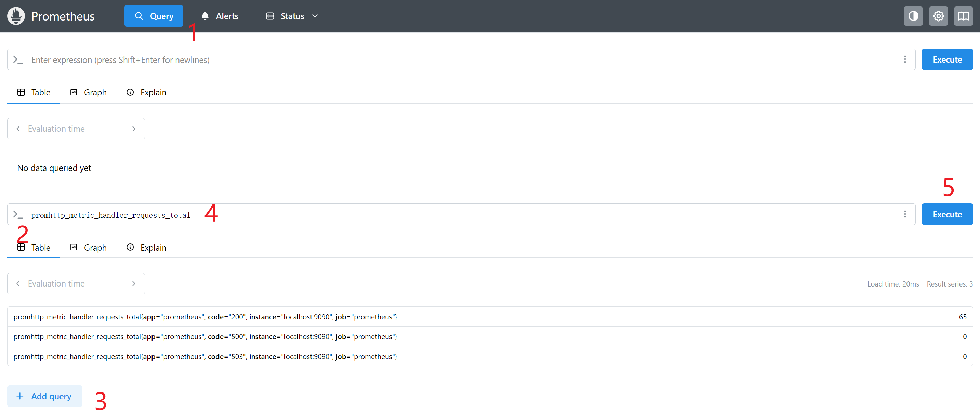Click the result row with code="503"
980x413 pixels.
pyautogui.click(x=490, y=356)
